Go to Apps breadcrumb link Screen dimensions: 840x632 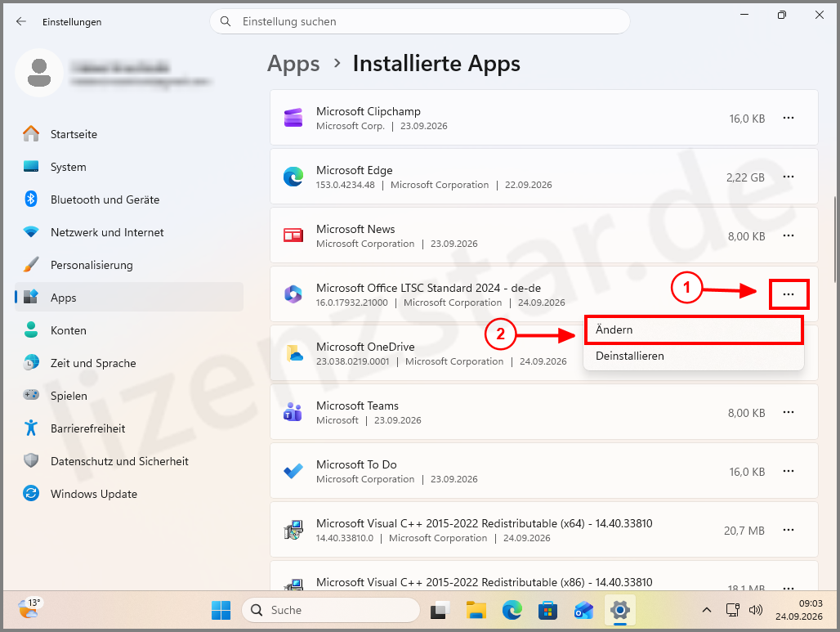click(293, 64)
